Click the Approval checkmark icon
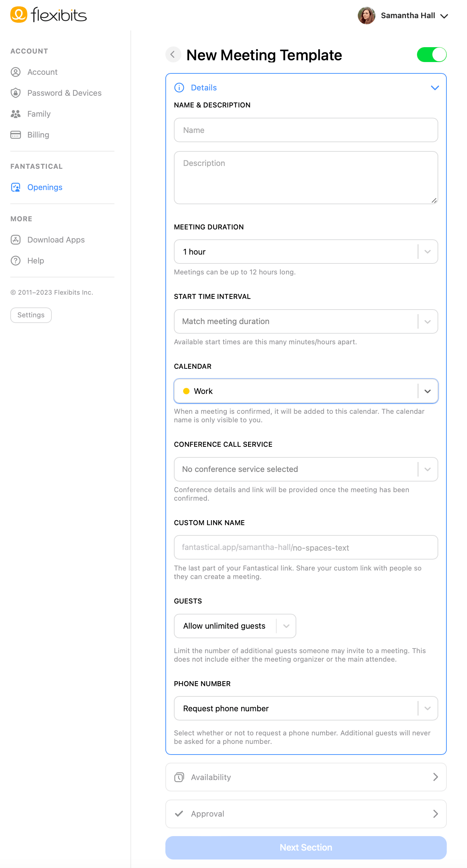This screenshot has width=467, height=868. (x=179, y=814)
